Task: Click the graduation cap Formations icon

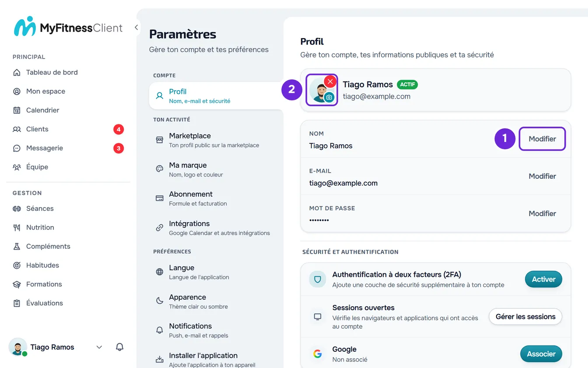Action: (x=17, y=284)
